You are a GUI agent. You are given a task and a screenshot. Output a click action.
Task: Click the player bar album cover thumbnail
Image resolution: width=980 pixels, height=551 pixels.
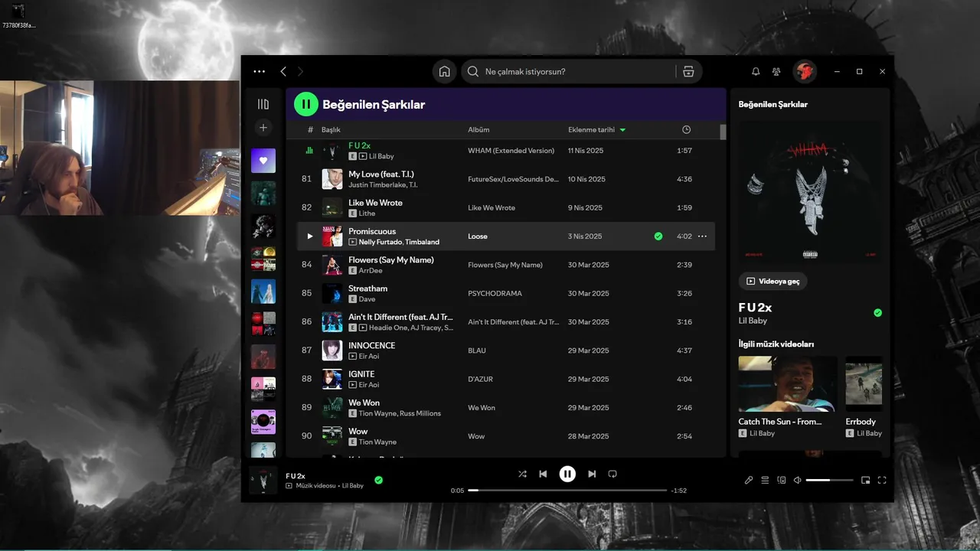pos(263,480)
